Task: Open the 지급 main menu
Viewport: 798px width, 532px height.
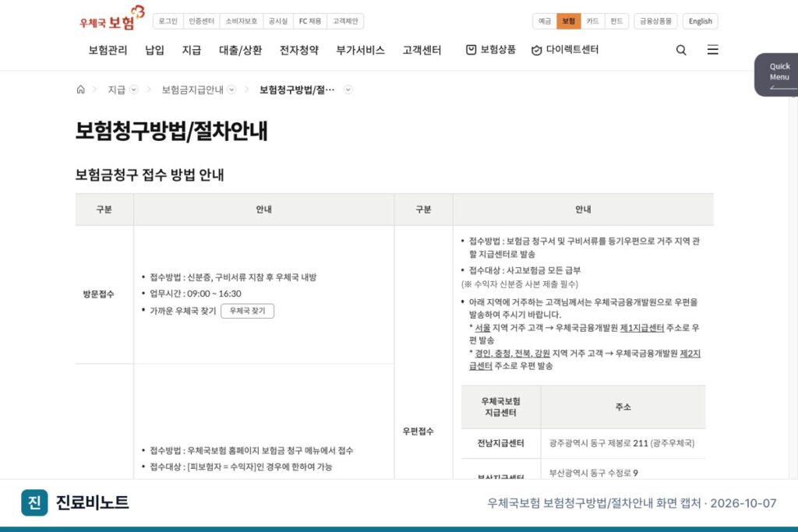Action: 192,50
